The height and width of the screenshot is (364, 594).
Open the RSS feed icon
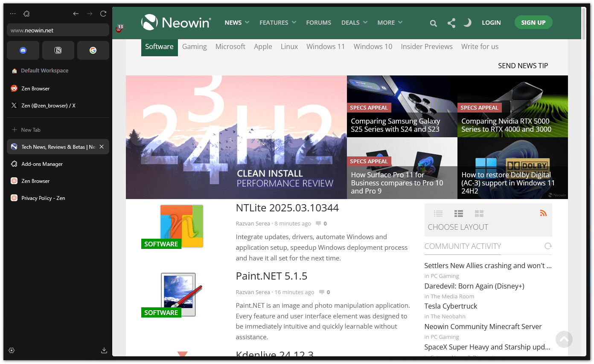[543, 212]
